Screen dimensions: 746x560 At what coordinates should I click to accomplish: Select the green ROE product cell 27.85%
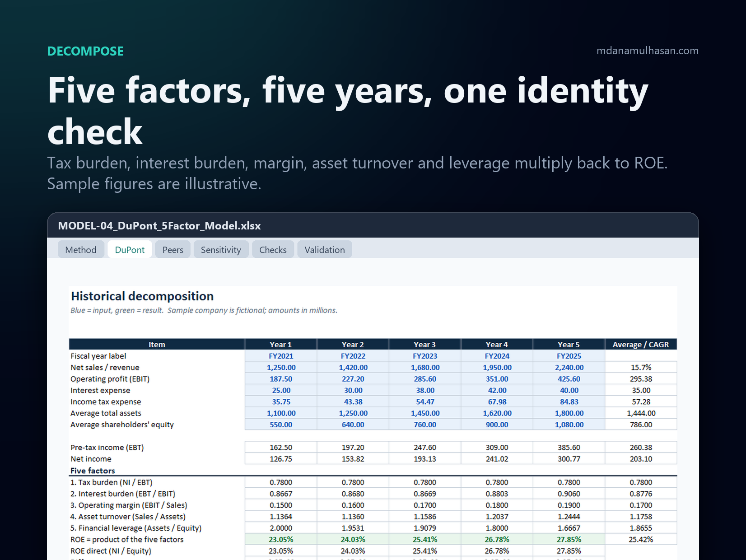[569, 539]
